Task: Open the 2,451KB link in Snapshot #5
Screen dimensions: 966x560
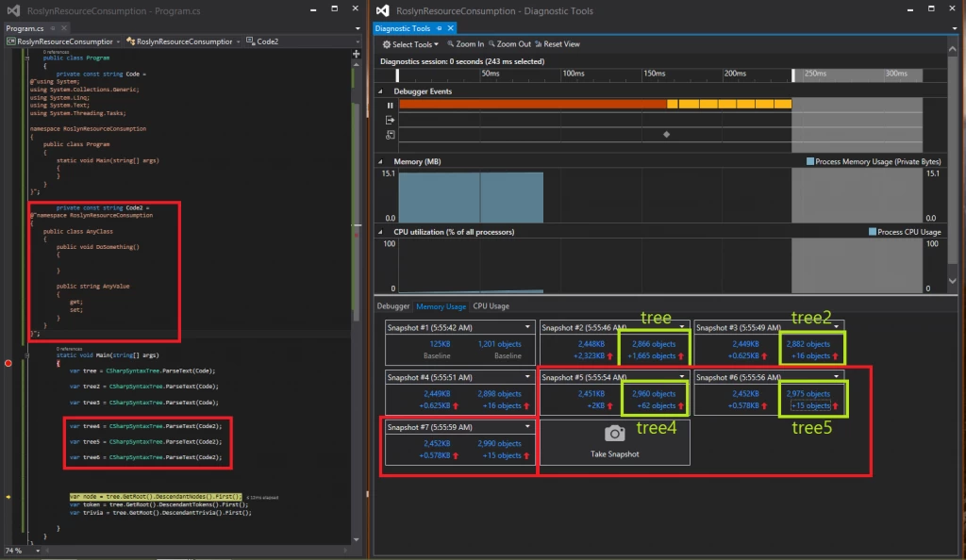Action: coord(591,394)
